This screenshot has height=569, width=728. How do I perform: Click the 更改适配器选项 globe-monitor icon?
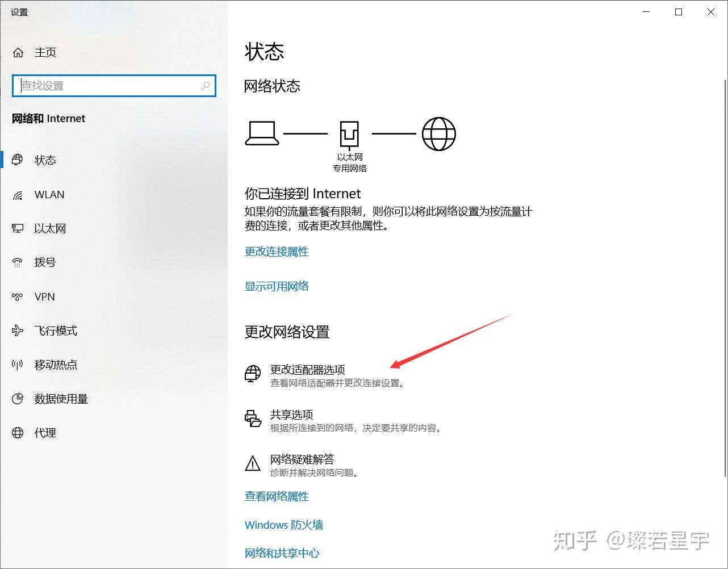click(253, 374)
